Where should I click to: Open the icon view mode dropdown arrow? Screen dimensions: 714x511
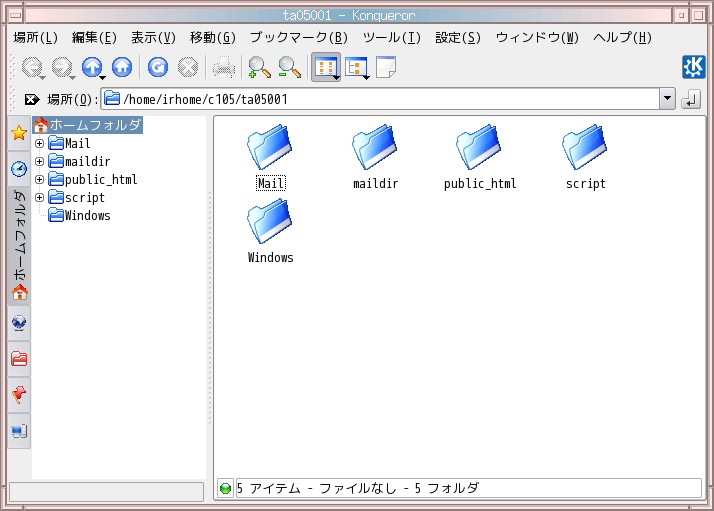tap(336, 78)
